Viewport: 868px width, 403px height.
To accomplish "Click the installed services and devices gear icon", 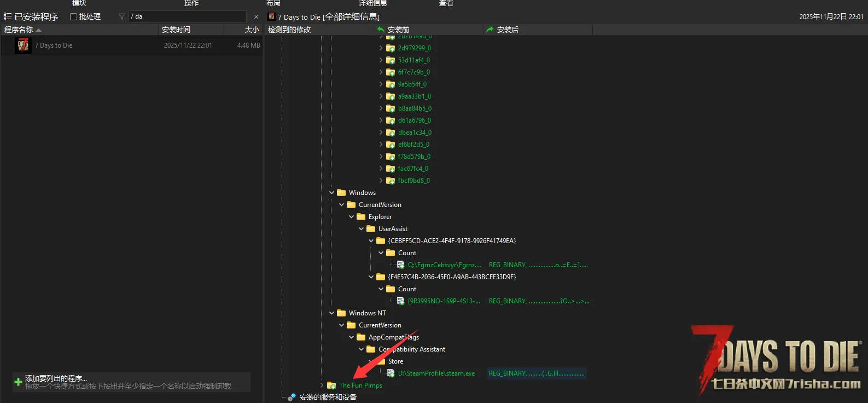I will (292, 397).
